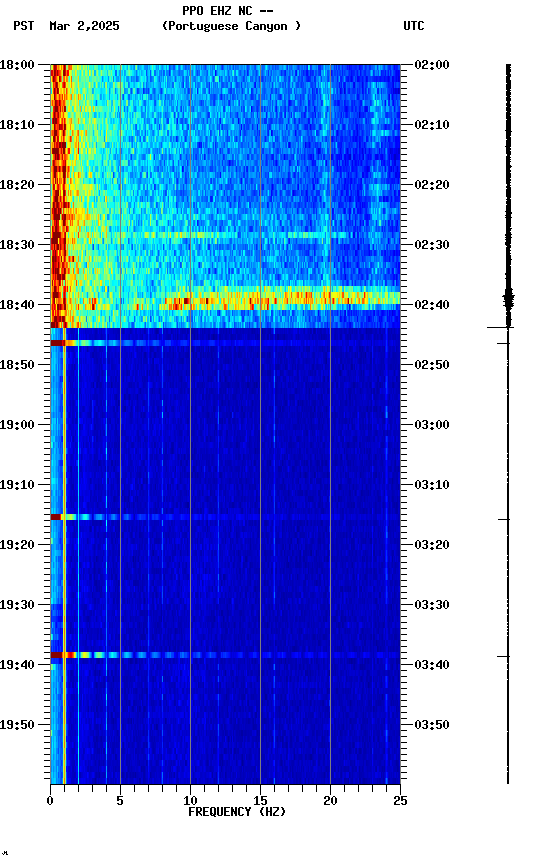Click the seismogram tick mark near 03:38 UTC
This screenshot has height=864, width=552.
tap(504, 657)
